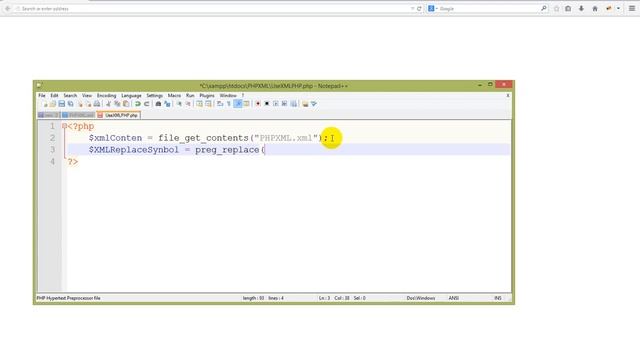640x360 pixels.
Task: Click Save Recorded Macro icon
Action: point(293,104)
